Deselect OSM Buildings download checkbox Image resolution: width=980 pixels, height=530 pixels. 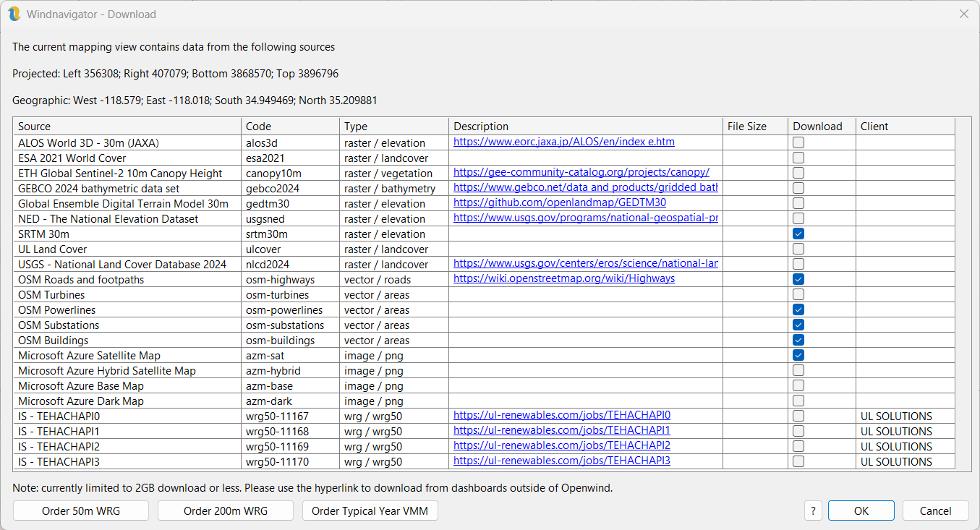pyautogui.click(x=798, y=340)
